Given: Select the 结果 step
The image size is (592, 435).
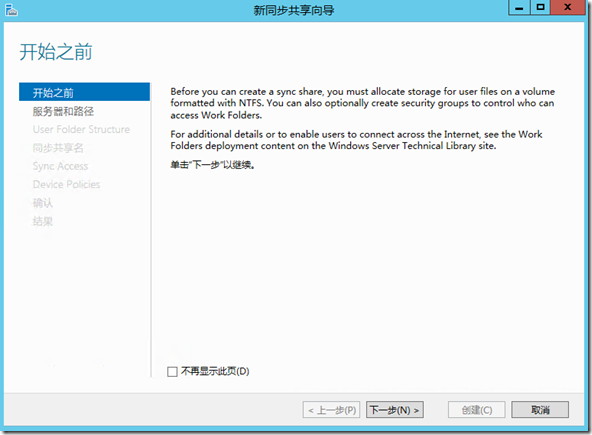Looking at the screenshot, I should click(x=43, y=221).
